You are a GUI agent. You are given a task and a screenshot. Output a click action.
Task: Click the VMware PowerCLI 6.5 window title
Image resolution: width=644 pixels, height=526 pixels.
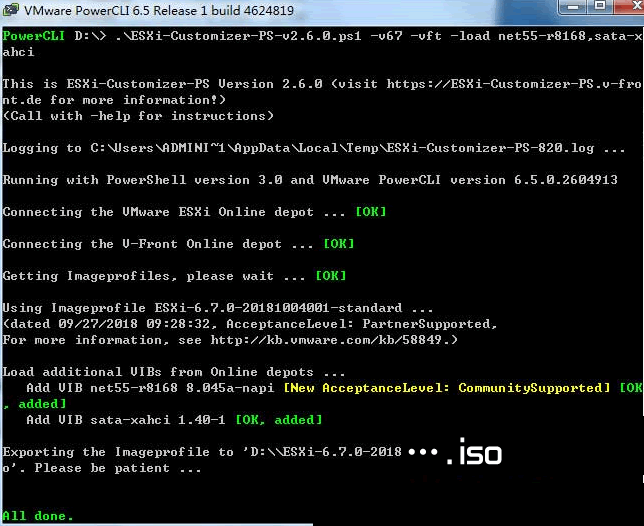pyautogui.click(x=159, y=10)
